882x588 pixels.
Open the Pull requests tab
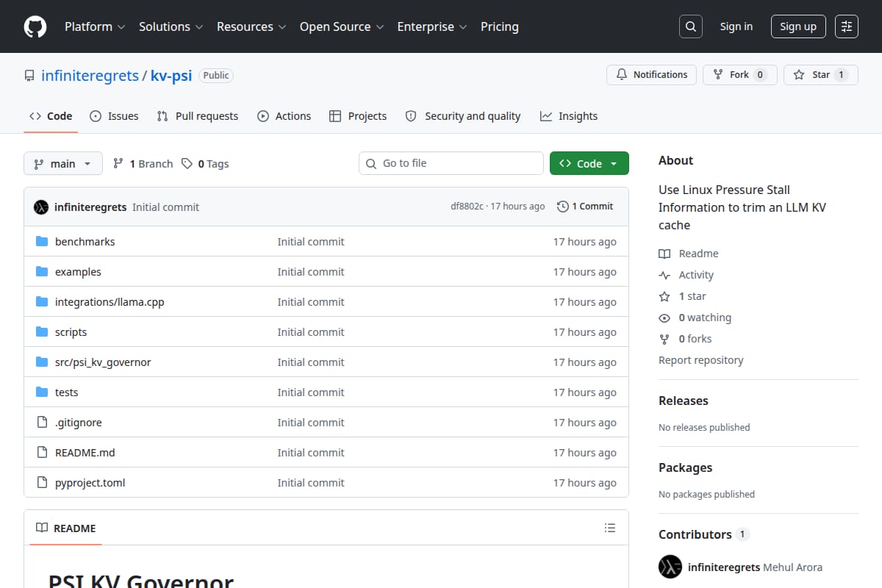coord(198,116)
